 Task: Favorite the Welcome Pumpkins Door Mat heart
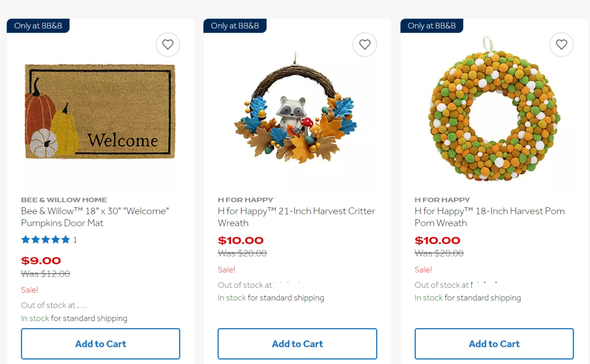coord(168,45)
